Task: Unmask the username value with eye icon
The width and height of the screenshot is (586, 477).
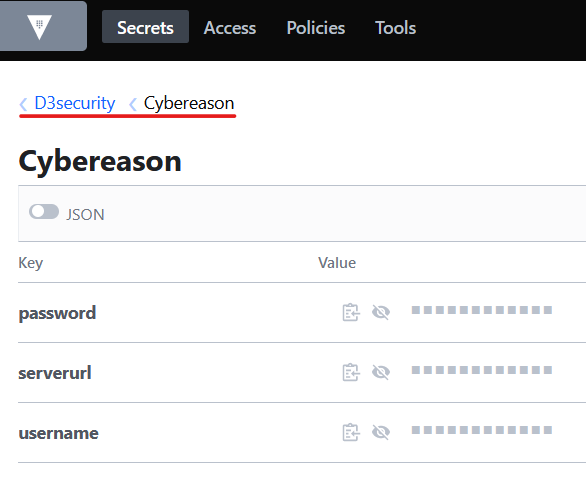Action: 381,432
